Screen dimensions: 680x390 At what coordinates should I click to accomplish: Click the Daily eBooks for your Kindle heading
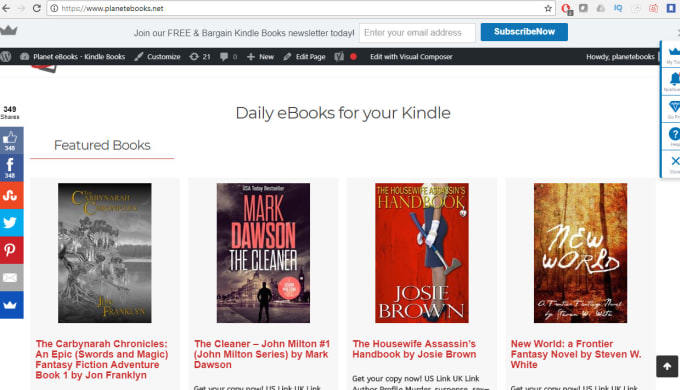point(343,113)
